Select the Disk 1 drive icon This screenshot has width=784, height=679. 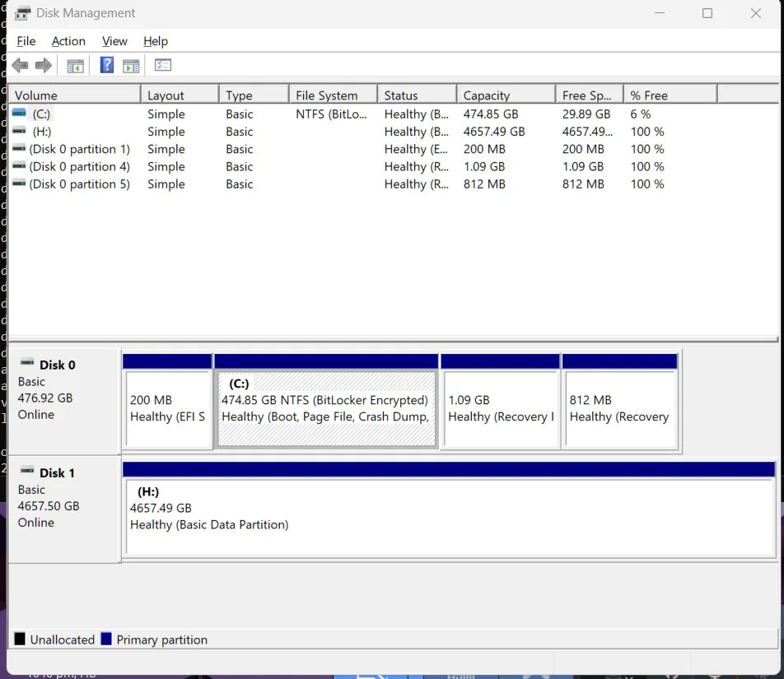pos(27,470)
